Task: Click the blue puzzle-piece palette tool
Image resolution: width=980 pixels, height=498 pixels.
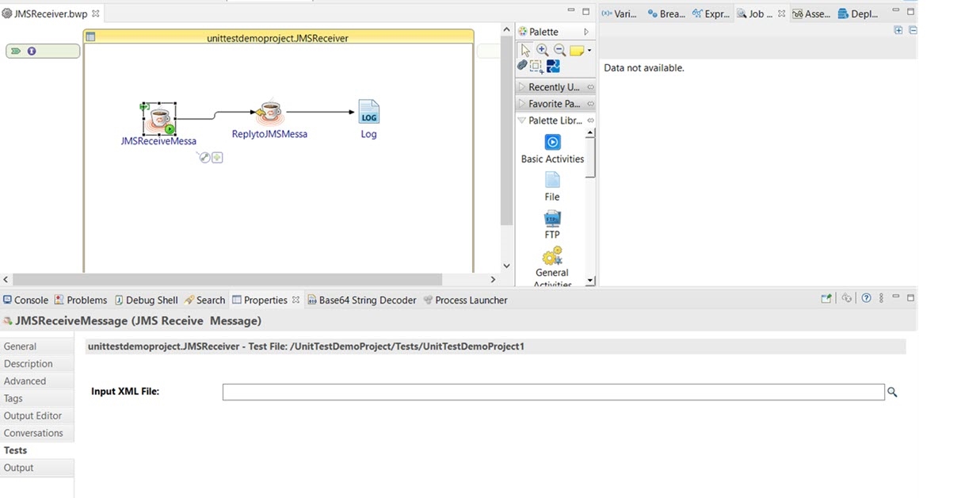Action: (553, 67)
